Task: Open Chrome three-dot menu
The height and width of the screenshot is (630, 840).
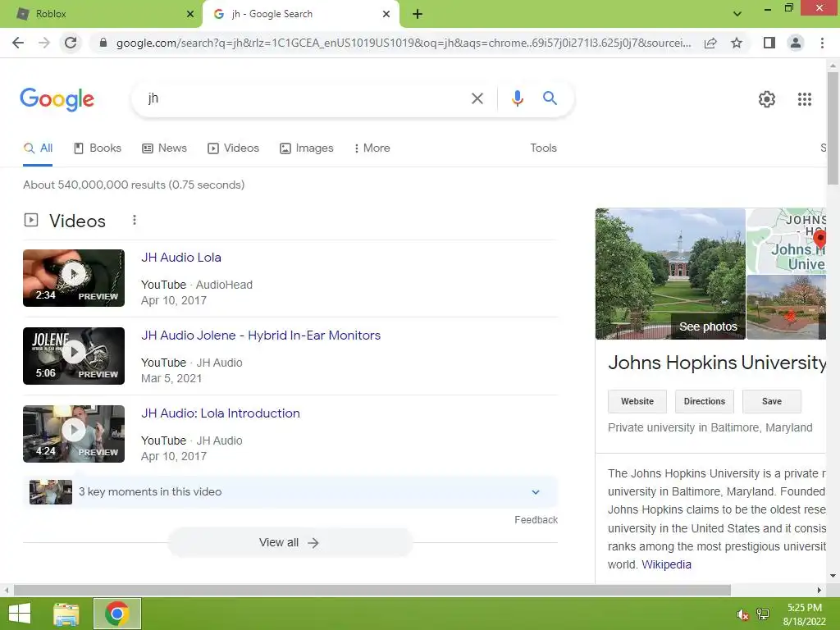Action: tap(822, 43)
